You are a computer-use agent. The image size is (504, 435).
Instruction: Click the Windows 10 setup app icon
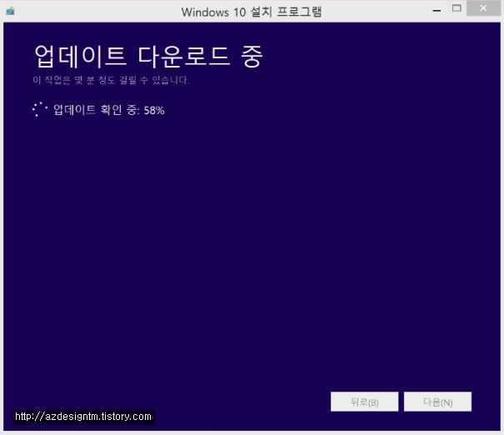(10, 12)
